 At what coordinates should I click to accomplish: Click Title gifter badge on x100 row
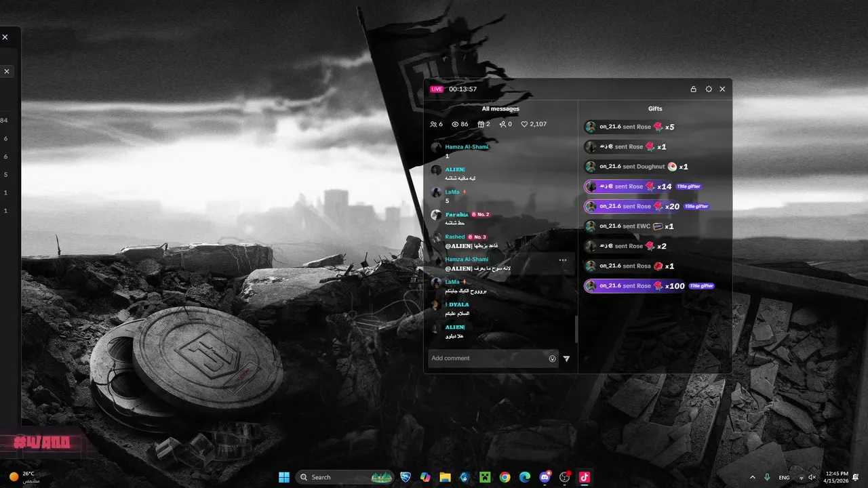(701, 286)
